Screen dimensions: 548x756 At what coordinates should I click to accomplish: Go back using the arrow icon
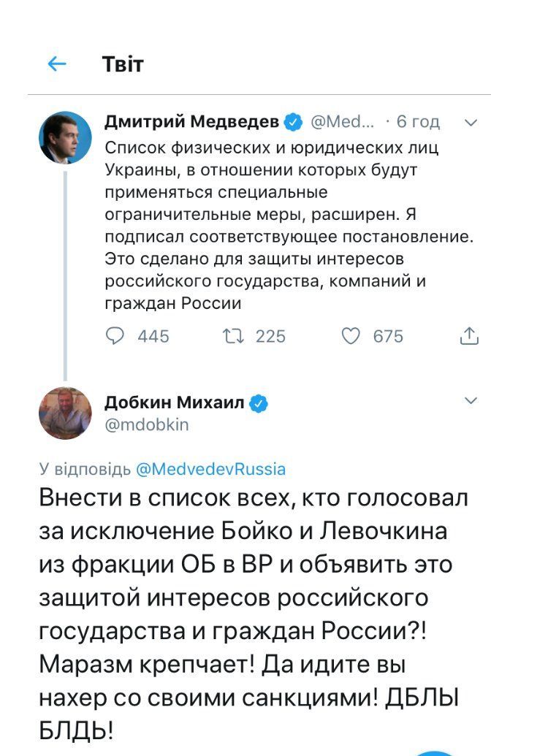[x=57, y=64]
